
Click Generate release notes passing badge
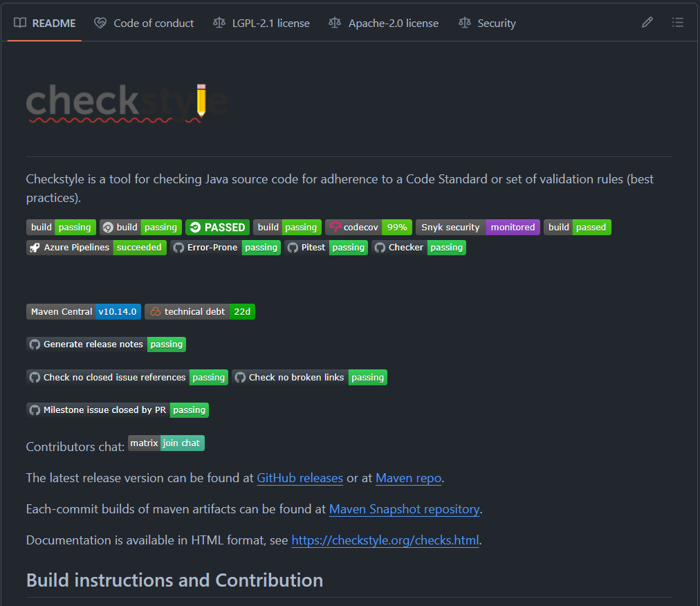click(x=107, y=345)
